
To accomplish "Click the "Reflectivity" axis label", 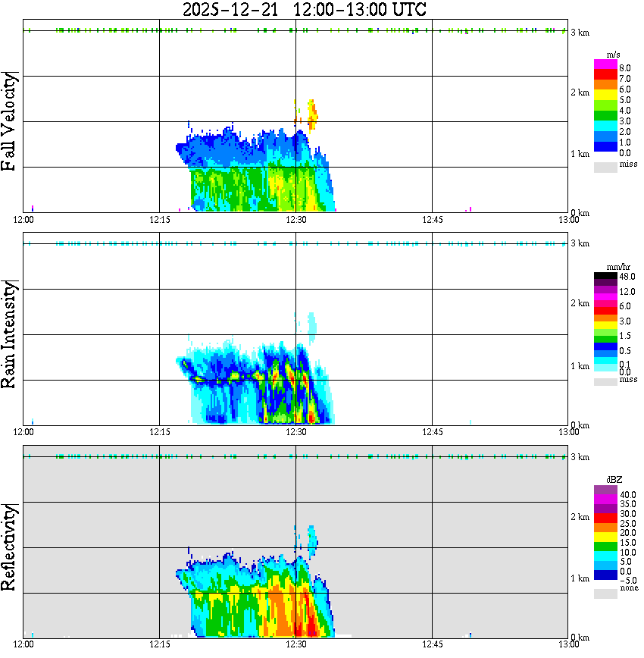I will pos(8,547).
